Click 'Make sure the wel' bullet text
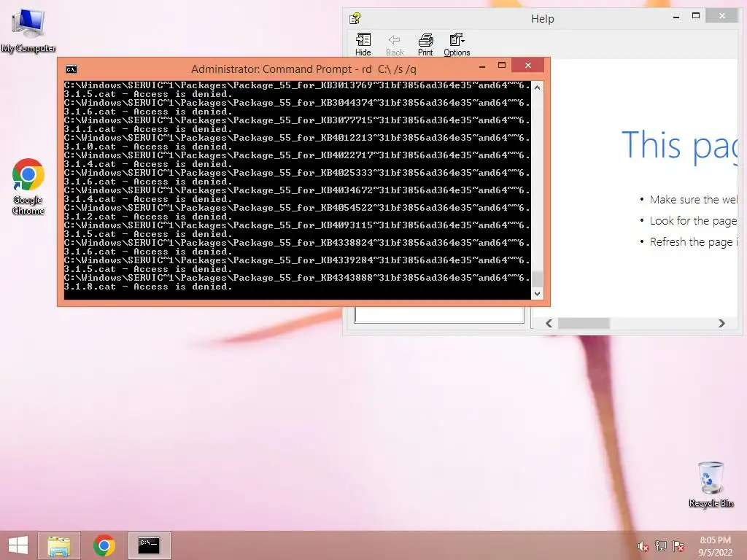The height and width of the screenshot is (560, 747). [x=694, y=200]
